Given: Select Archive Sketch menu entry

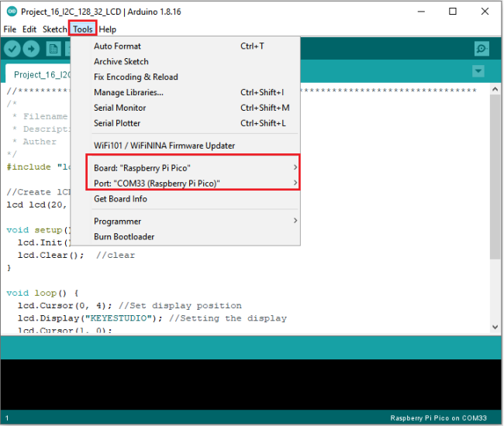Looking at the screenshot, I should tap(186, 62).
